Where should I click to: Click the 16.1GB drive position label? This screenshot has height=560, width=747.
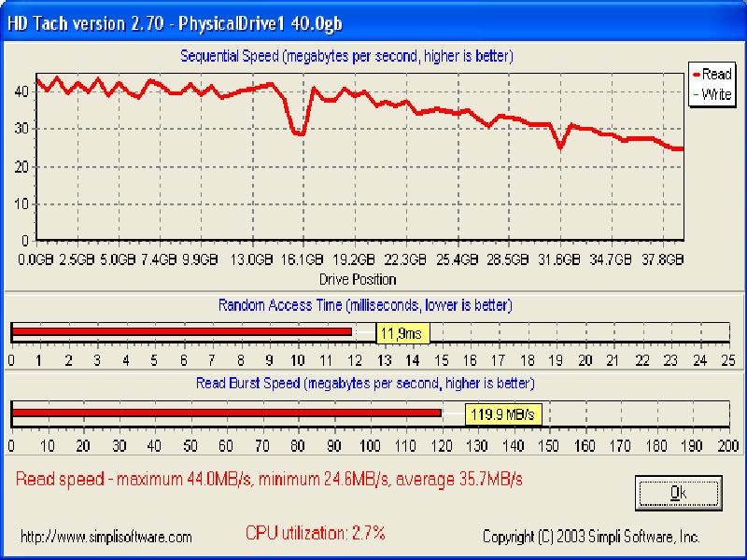pyautogui.click(x=303, y=259)
